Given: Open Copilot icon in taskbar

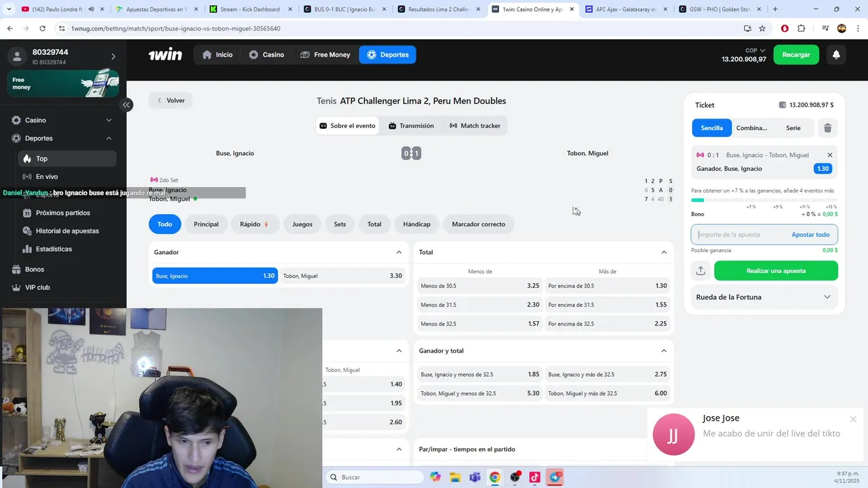Looking at the screenshot, I should [x=435, y=477].
